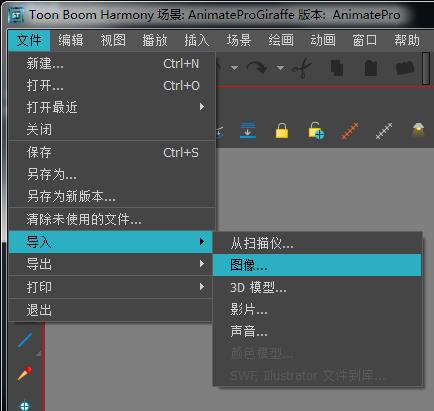Open the 编辑 menu

[x=71, y=40]
